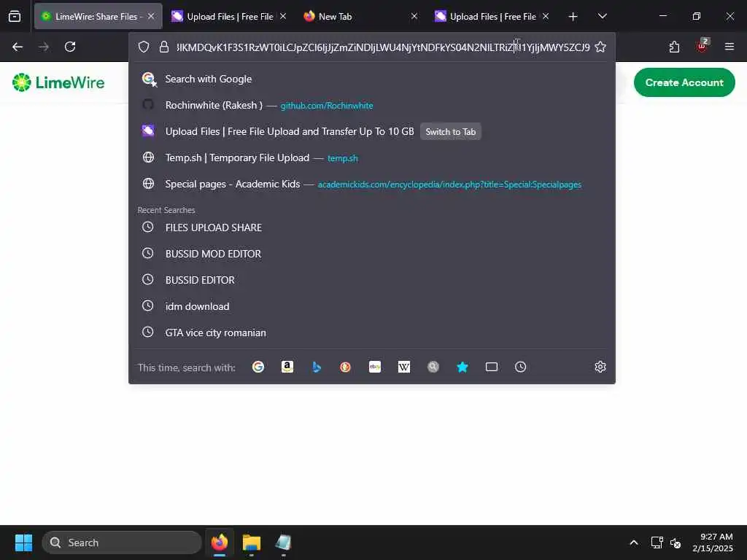Search this time with Google icon
Screen dimensions: 747x560
[x=258, y=367]
